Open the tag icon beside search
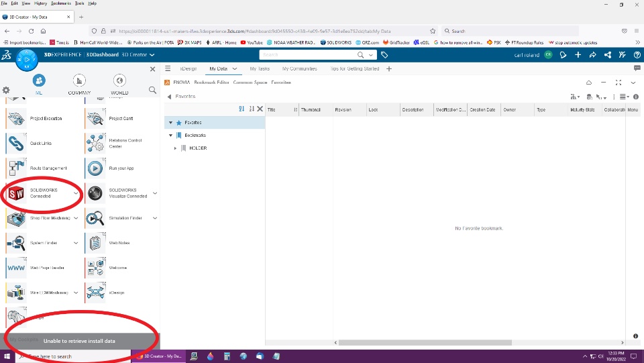The image size is (644, 363). [384, 54]
